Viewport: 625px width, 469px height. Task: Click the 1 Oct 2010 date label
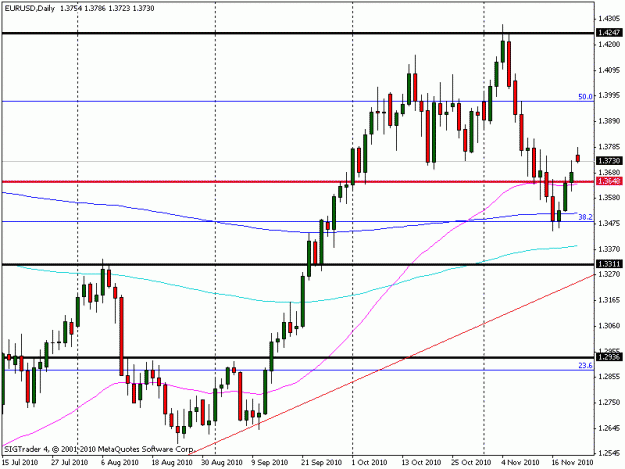point(370,463)
